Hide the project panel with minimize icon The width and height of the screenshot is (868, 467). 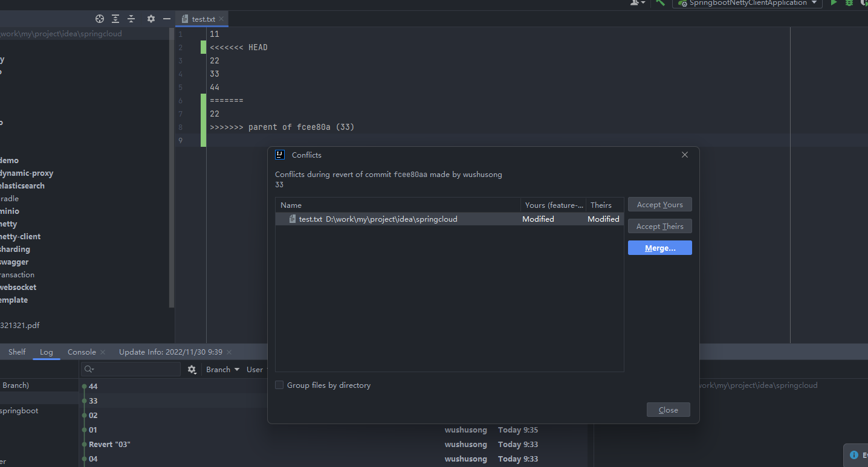point(167,19)
